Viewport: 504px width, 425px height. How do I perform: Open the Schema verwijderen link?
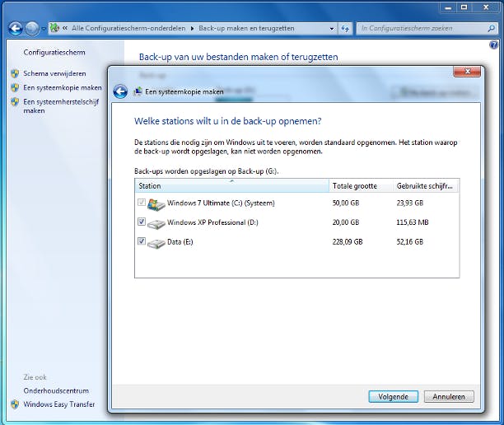coord(54,73)
